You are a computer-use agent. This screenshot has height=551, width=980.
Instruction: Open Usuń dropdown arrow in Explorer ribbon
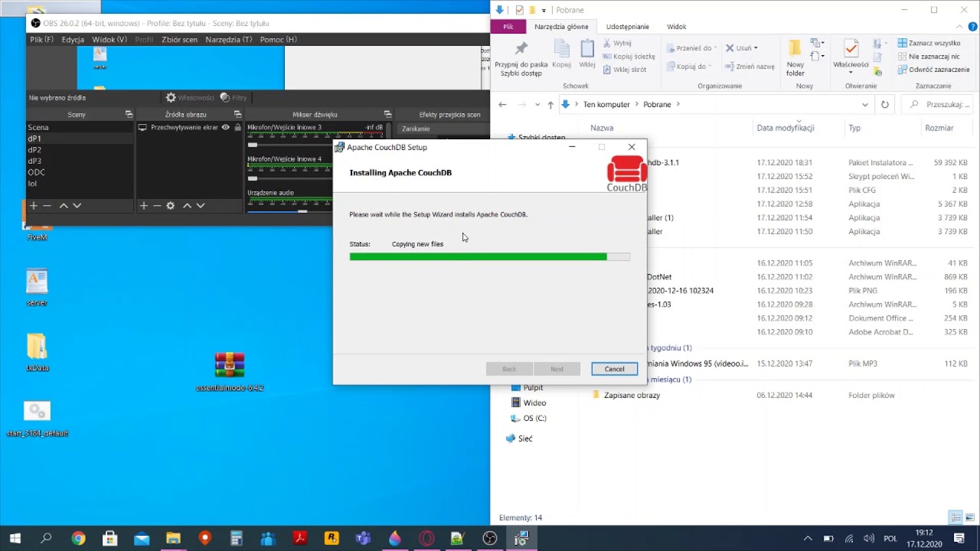pos(757,48)
